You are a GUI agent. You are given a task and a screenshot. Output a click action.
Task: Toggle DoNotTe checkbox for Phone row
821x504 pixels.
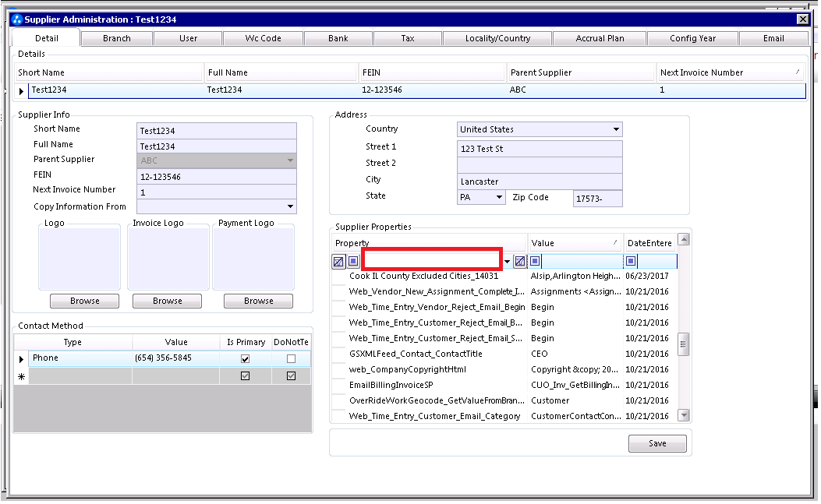click(291, 359)
